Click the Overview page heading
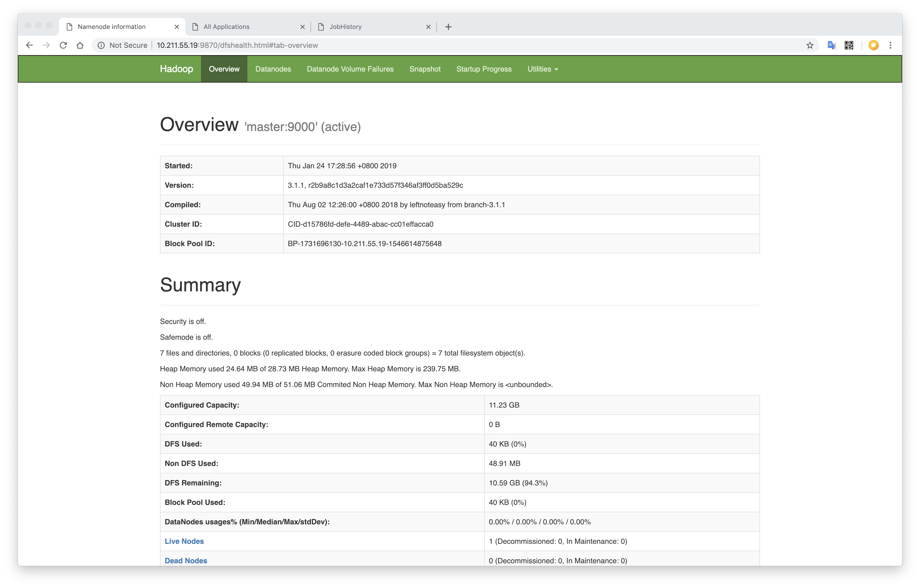The width and height of the screenshot is (920, 588). (199, 125)
